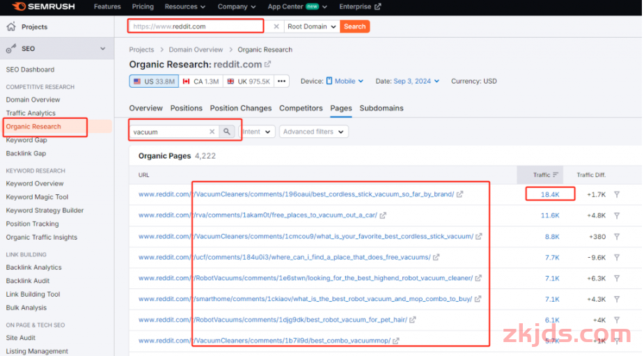This screenshot has width=644, height=356.
Task: Open Pricing in top navigation
Action: point(143,6)
